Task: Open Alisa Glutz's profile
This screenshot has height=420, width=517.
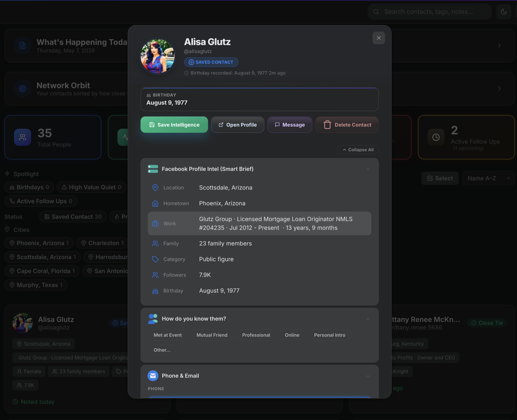Action: [238, 125]
